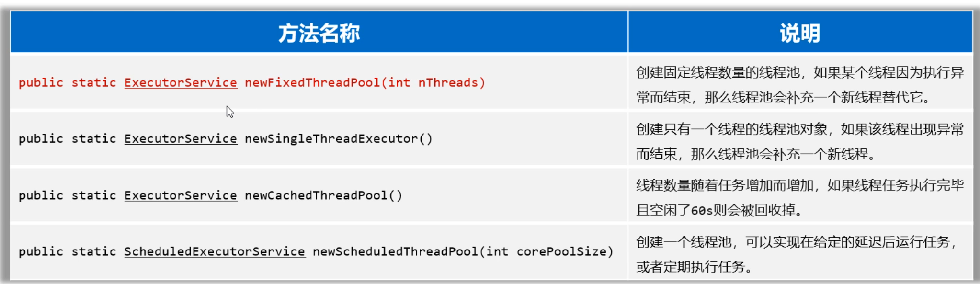The height and width of the screenshot is (284, 980).
Task: Click the 方法名称 column header
Action: coord(319,34)
